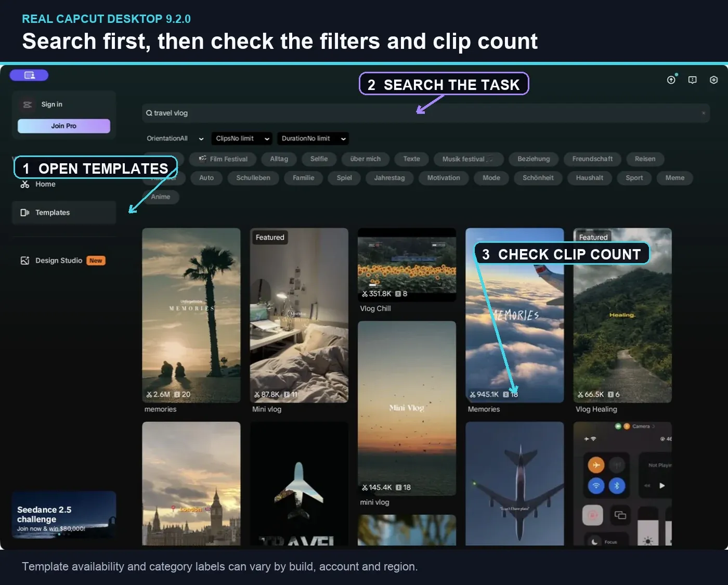Open the mini vlog sunset birds template

coord(407,408)
